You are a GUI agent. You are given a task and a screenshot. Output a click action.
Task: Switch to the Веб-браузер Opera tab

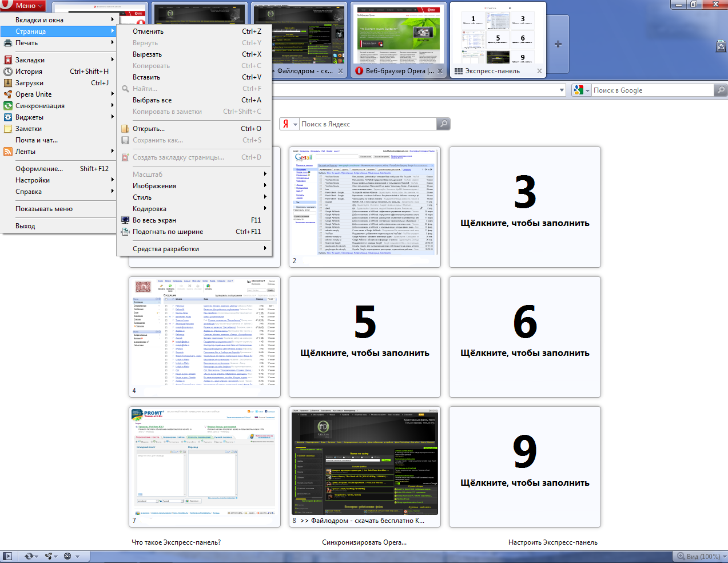(399, 39)
